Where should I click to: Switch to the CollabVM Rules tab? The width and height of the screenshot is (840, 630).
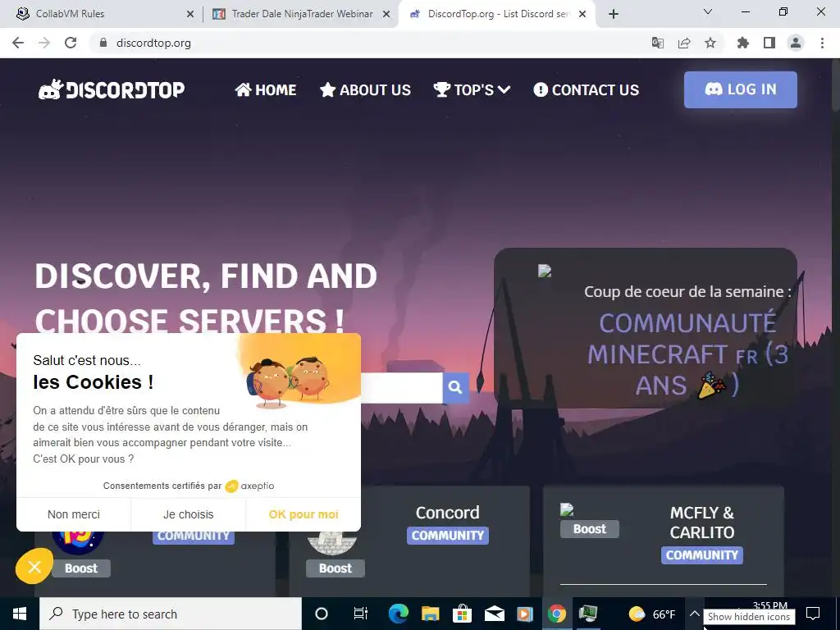tap(102, 14)
